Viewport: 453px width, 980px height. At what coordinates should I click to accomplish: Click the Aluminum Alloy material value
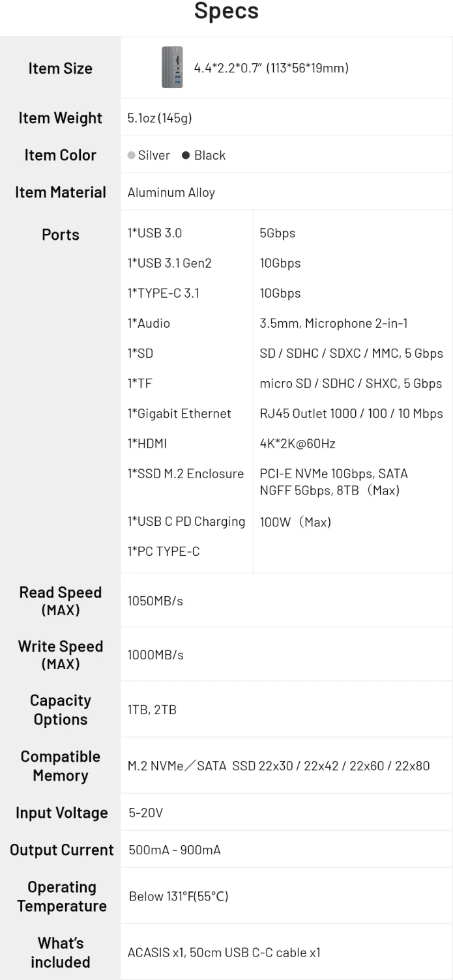[171, 192]
